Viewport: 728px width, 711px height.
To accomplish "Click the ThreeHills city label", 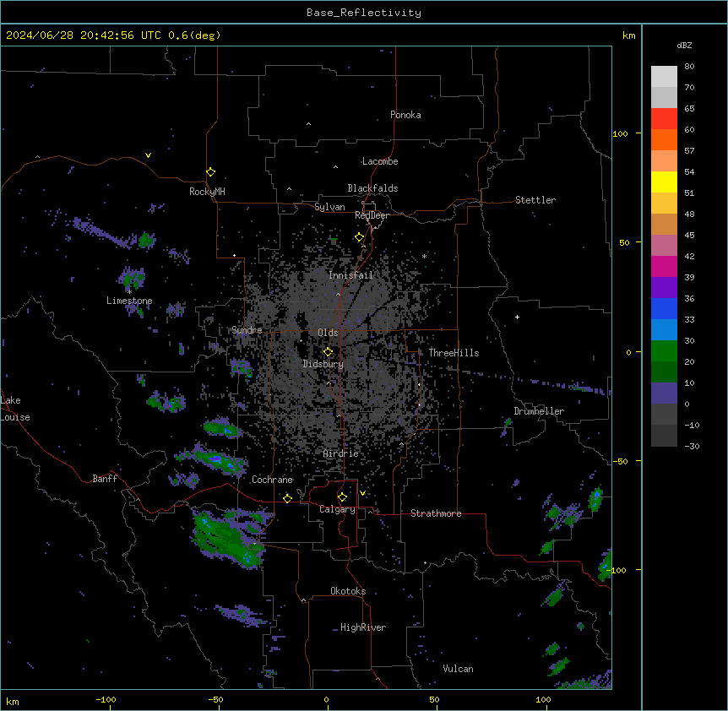I will [454, 353].
